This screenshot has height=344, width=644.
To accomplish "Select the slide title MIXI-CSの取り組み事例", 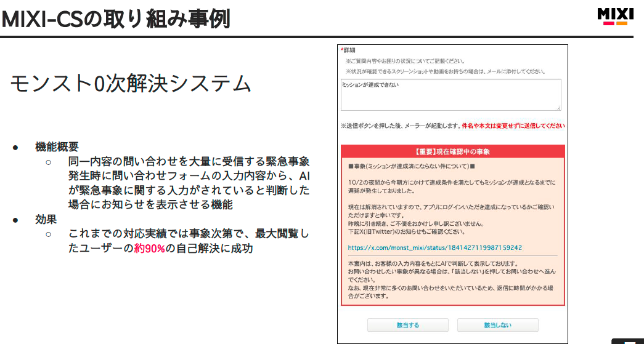I will (x=115, y=19).
